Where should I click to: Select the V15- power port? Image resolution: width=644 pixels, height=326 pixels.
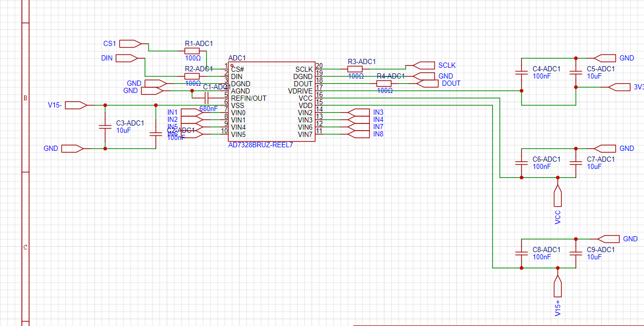(x=76, y=105)
